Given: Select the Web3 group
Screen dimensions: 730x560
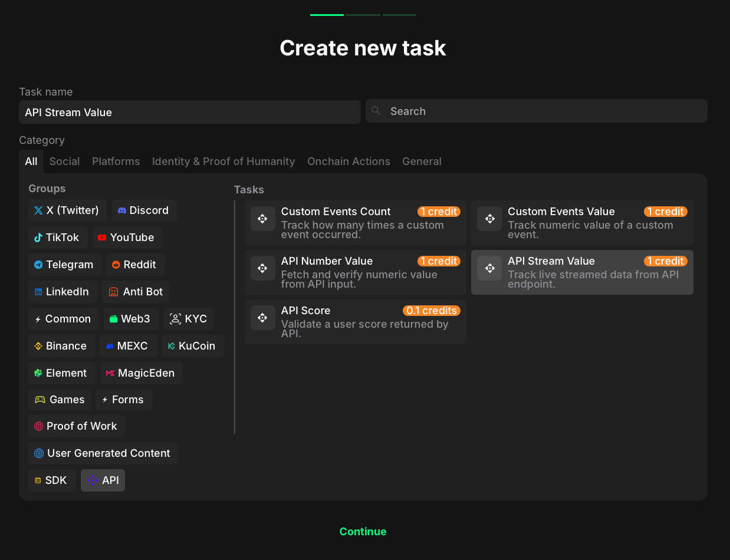Looking at the screenshot, I should [x=131, y=319].
